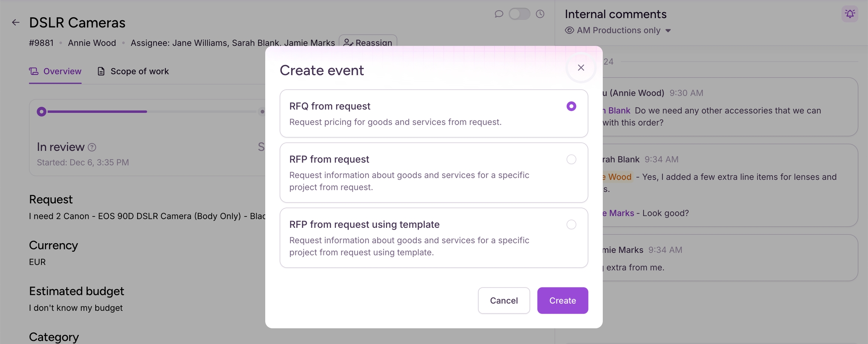Close the Create event dialog

[x=581, y=68]
